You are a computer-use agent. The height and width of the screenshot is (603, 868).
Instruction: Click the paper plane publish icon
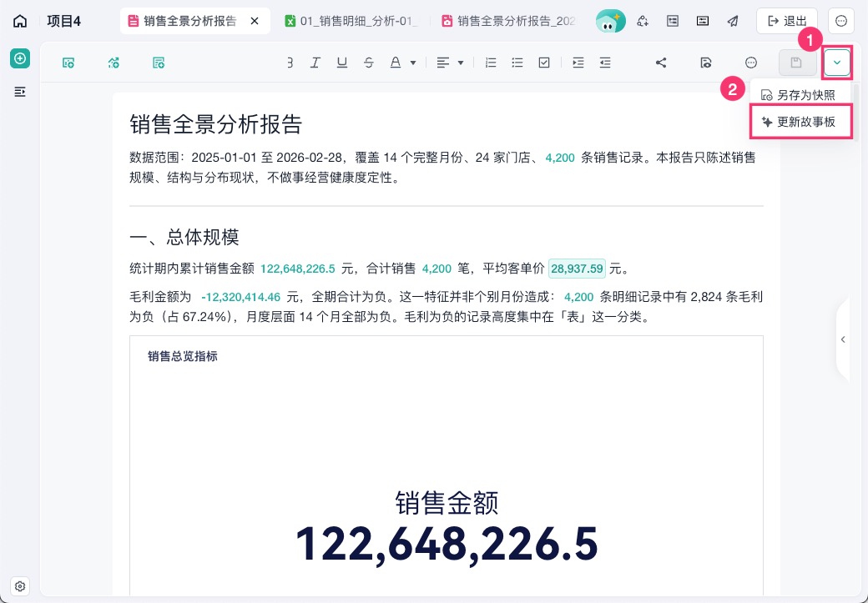click(733, 22)
